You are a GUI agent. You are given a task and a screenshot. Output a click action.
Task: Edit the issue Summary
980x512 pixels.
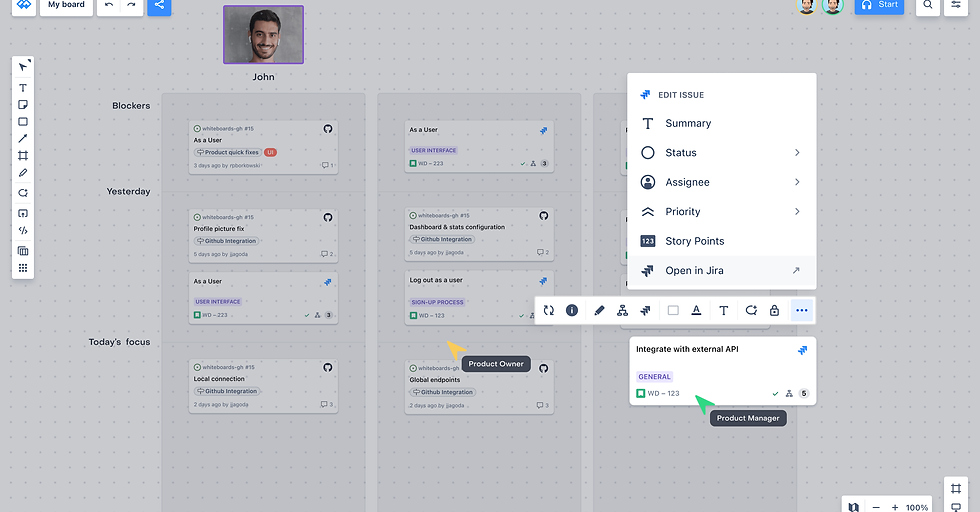[722, 123]
